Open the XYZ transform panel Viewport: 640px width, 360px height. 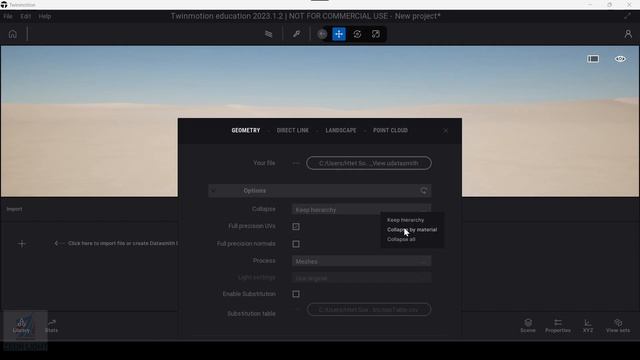click(588, 325)
